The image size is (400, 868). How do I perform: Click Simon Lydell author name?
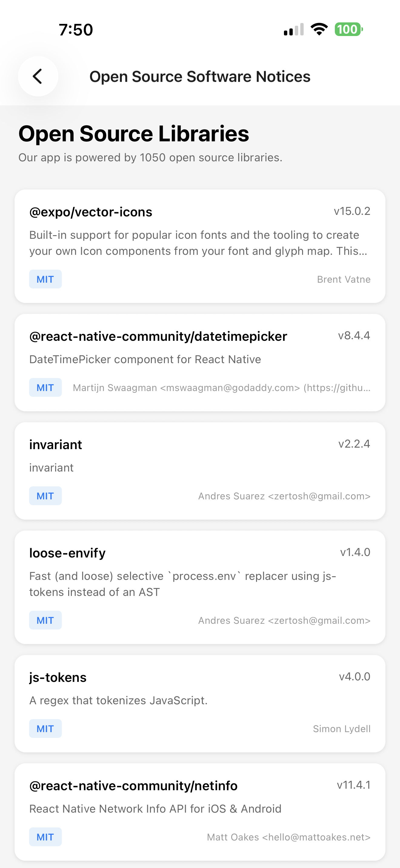coord(341,729)
